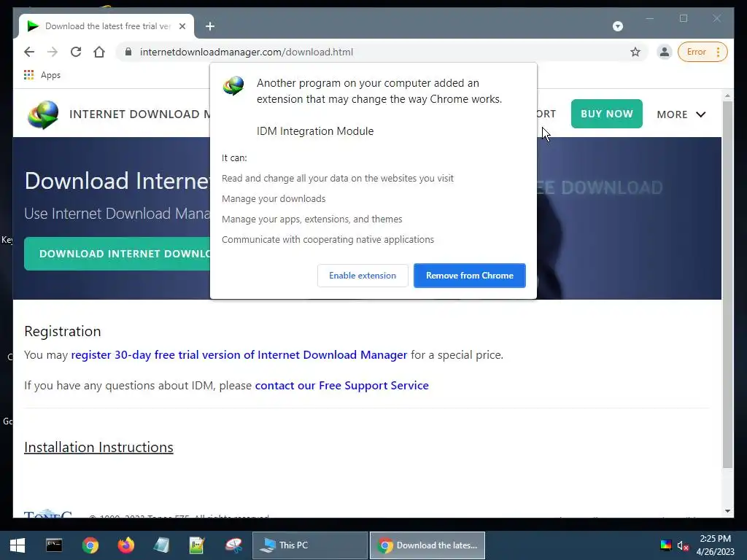Open the notepad-style taskbar icon beside Firefox
The width and height of the screenshot is (747, 560).
tap(161, 545)
